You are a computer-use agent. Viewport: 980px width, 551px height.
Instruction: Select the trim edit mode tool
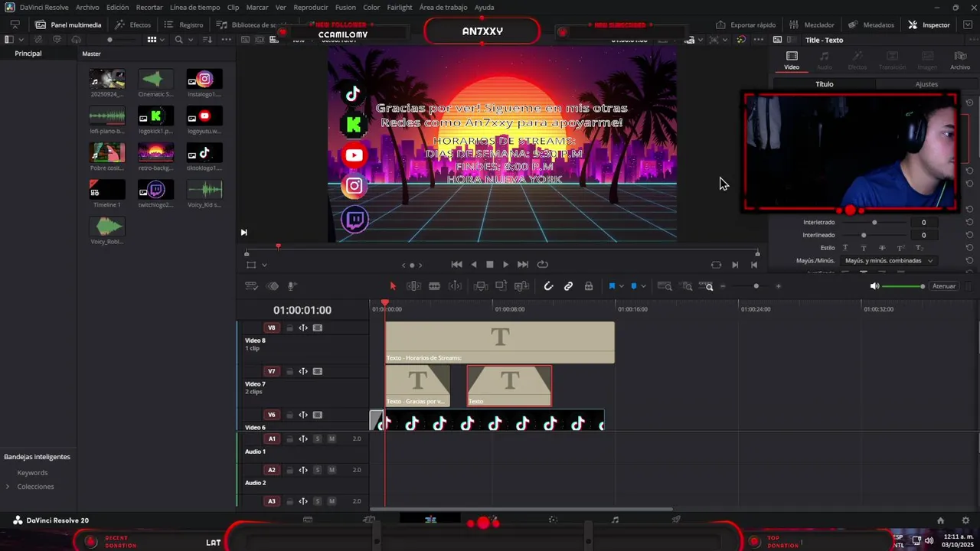click(x=413, y=286)
